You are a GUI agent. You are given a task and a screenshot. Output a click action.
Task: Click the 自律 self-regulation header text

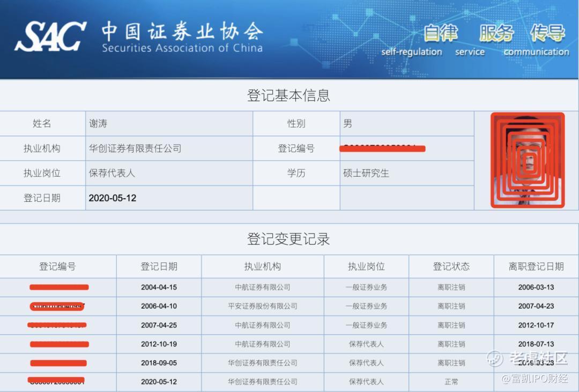412,40
